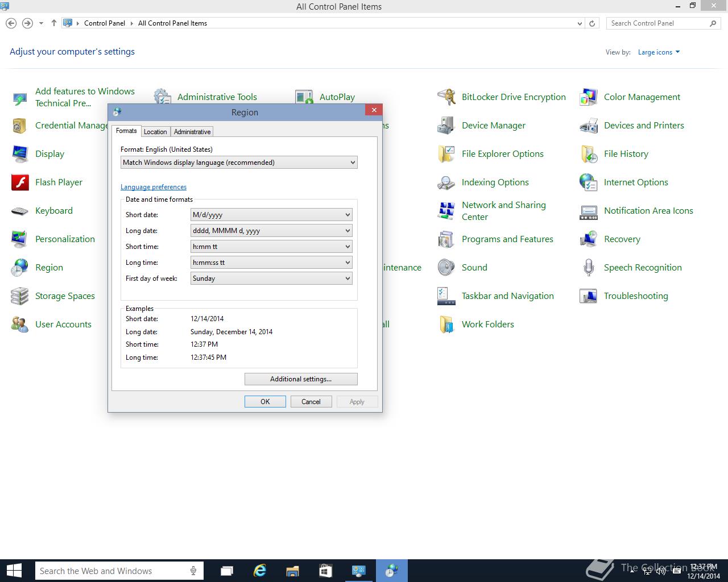Image resolution: width=728 pixels, height=582 pixels.
Task: Open the Flash Player icon
Action: [x=20, y=182]
